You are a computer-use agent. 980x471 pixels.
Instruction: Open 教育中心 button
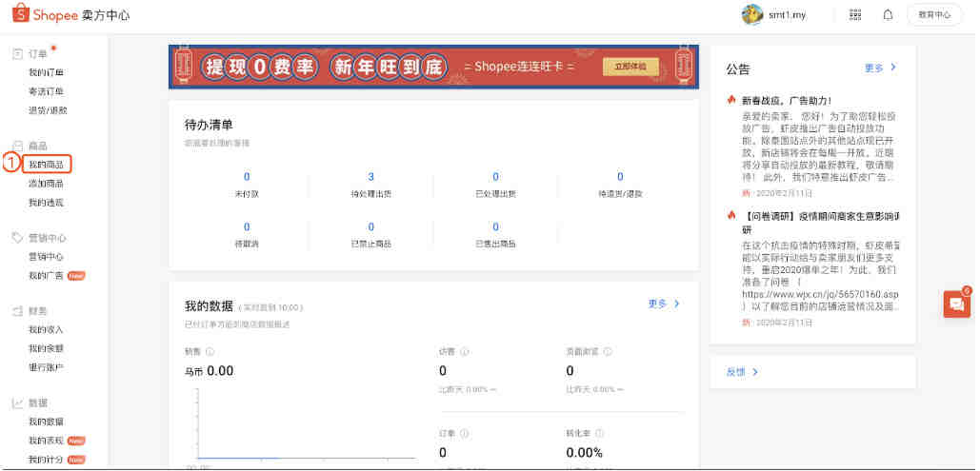tap(934, 15)
